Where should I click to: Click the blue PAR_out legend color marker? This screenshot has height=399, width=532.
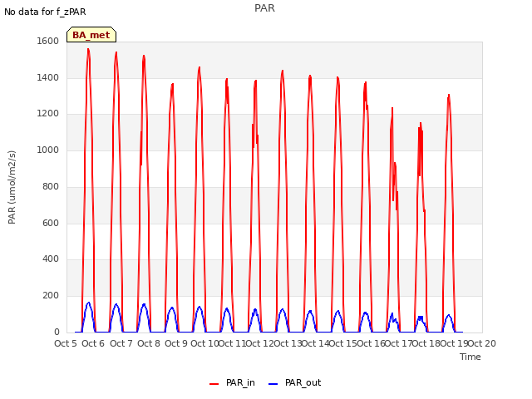(x=273, y=384)
